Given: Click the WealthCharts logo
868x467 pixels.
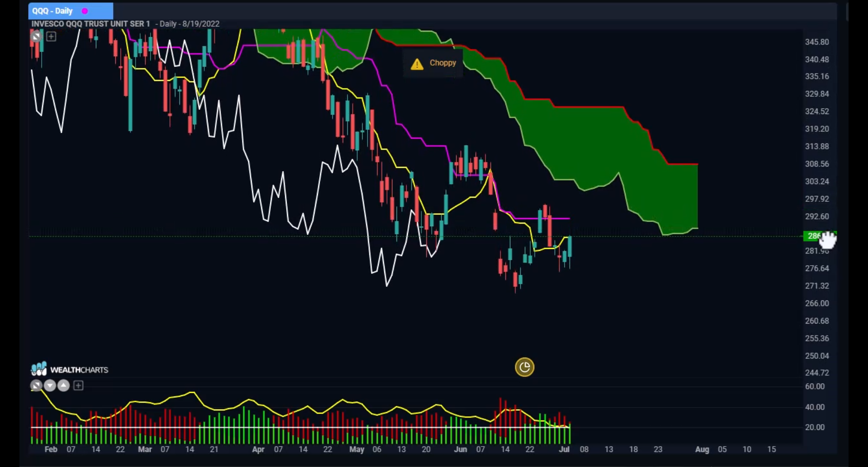Looking at the screenshot, I should [x=70, y=369].
